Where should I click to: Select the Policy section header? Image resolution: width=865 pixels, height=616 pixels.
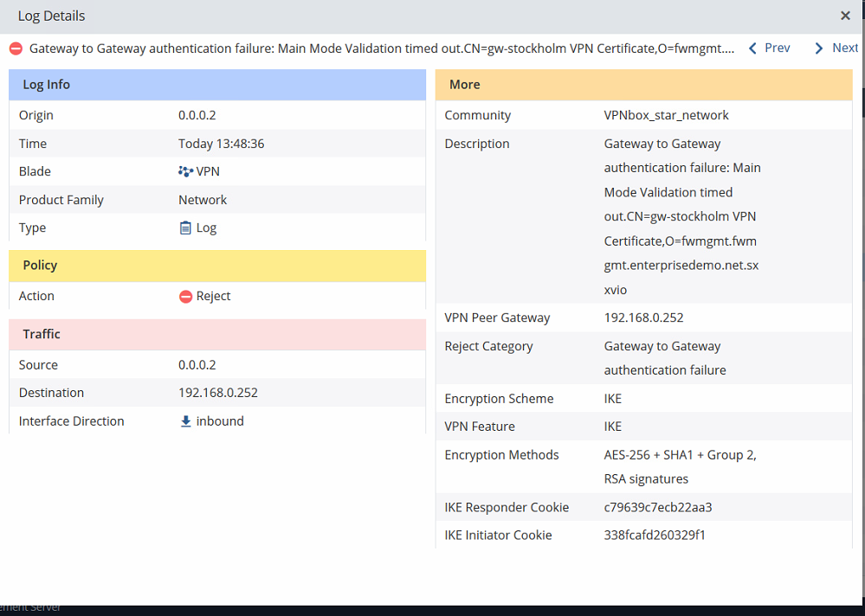pos(217,265)
